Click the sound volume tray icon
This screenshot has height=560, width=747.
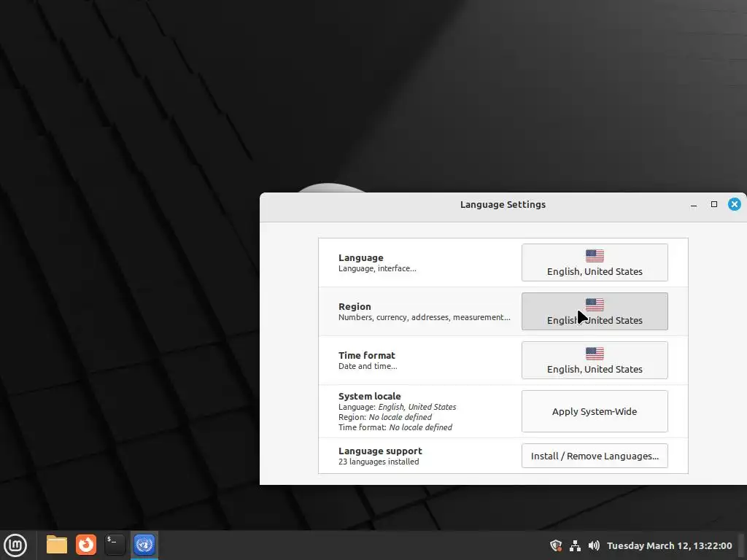tap(594, 545)
